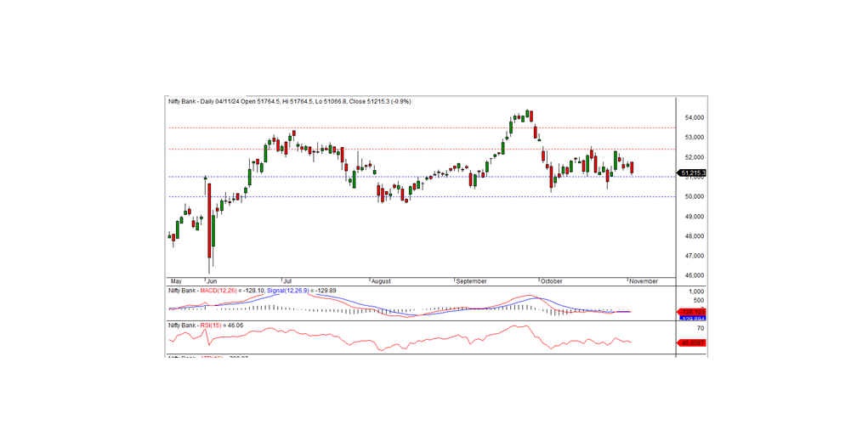Click the Signal(12,26,9) indicator label
Screen dimensions: 868x447
pos(289,291)
